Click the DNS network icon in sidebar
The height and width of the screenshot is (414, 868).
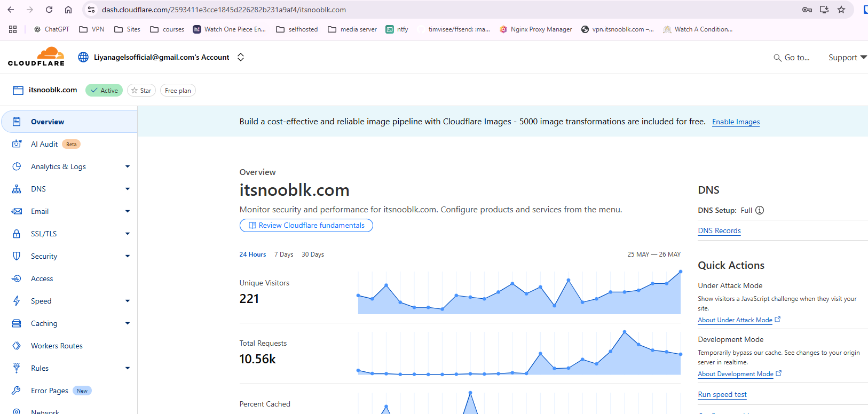(17, 189)
